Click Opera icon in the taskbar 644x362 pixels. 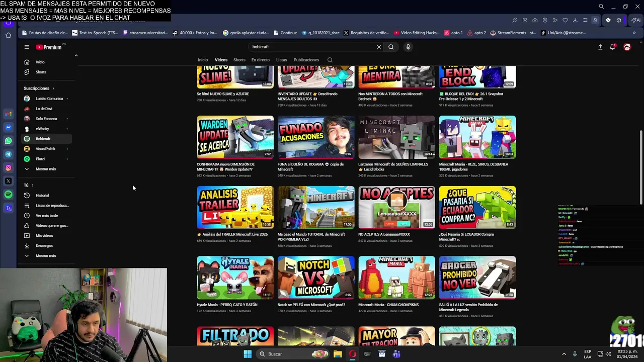pos(352,354)
